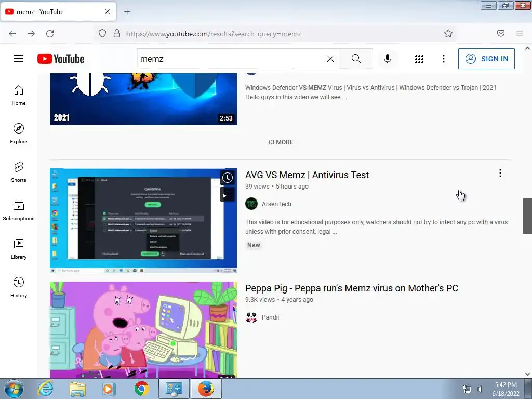Image resolution: width=532 pixels, height=399 pixels.
Task: Expand the +3 MORE results
Action: tap(280, 142)
